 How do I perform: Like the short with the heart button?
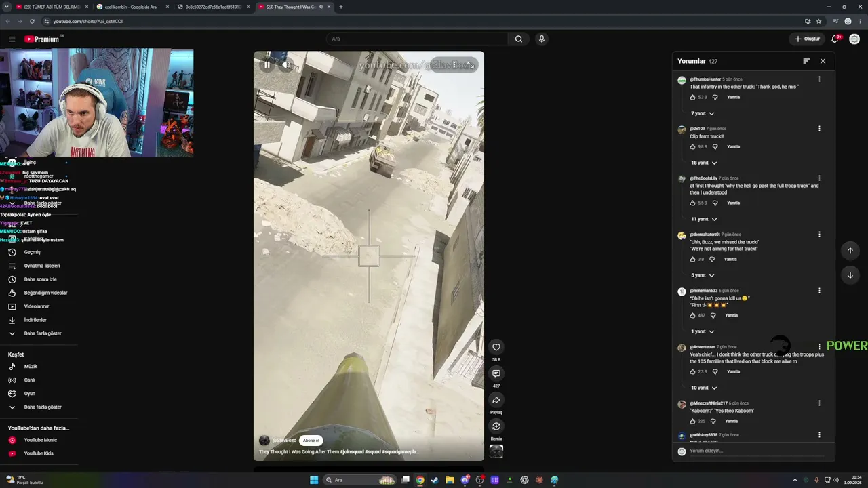click(x=496, y=347)
